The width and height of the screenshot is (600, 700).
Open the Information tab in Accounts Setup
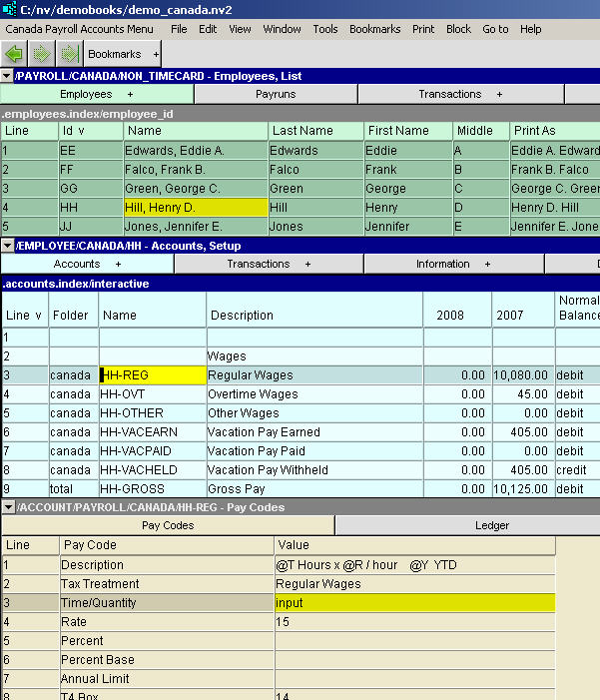[x=452, y=264]
